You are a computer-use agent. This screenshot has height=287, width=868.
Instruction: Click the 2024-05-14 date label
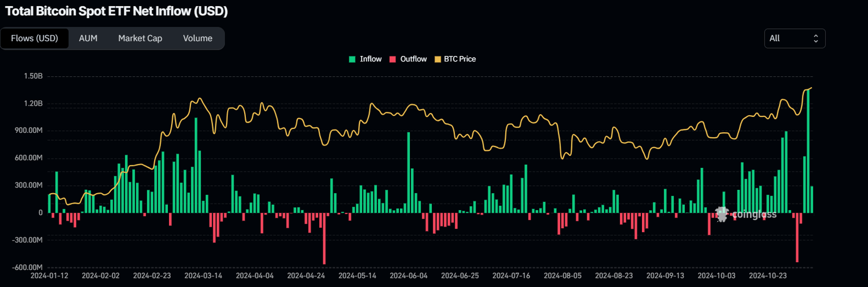tap(357, 276)
